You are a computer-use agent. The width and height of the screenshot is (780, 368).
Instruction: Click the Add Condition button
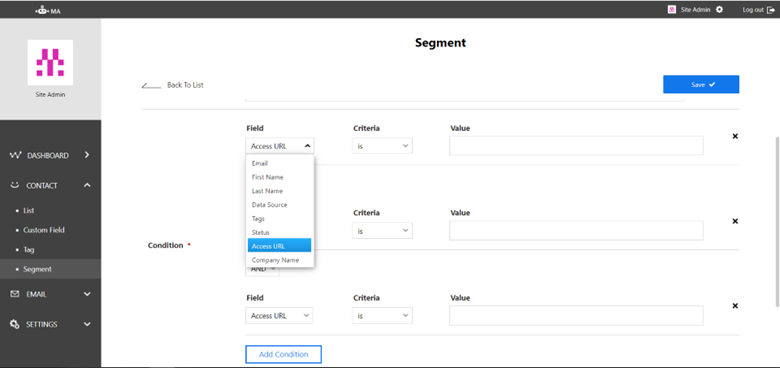284,355
